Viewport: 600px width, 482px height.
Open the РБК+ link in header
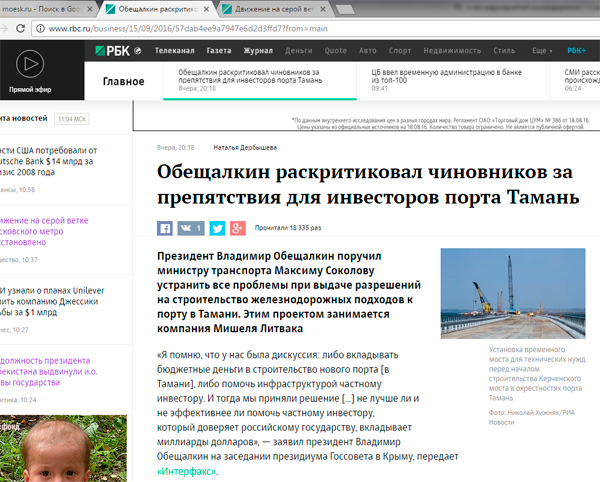pyautogui.click(x=577, y=50)
